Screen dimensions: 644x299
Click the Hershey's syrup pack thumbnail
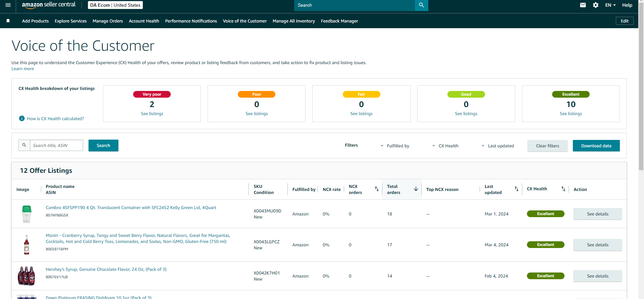click(x=26, y=276)
